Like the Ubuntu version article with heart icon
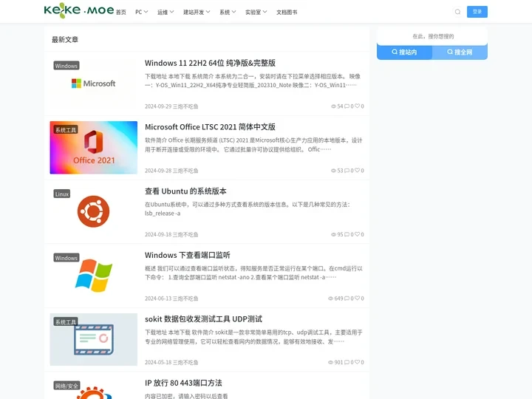 pos(357,234)
